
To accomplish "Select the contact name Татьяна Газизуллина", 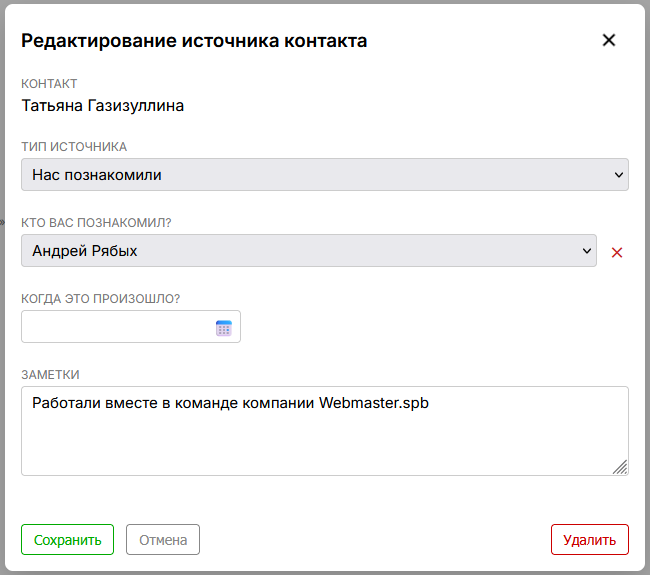I will (x=103, y=105).
